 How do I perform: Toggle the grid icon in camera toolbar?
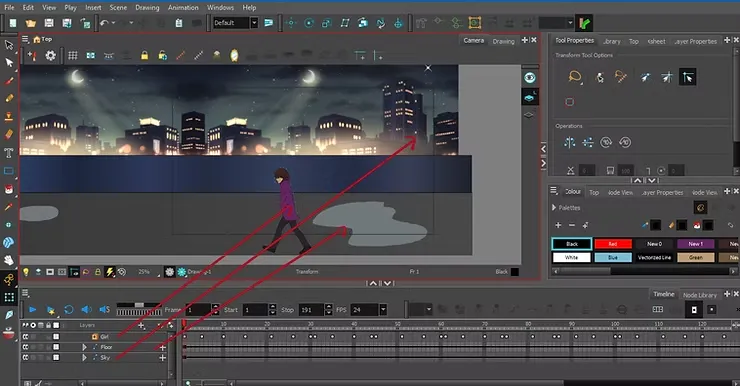pyautogui.click(x=73, y=56)
